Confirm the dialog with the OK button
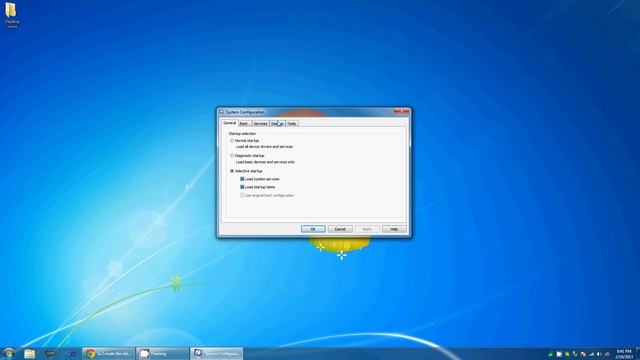 click(313, 229)
